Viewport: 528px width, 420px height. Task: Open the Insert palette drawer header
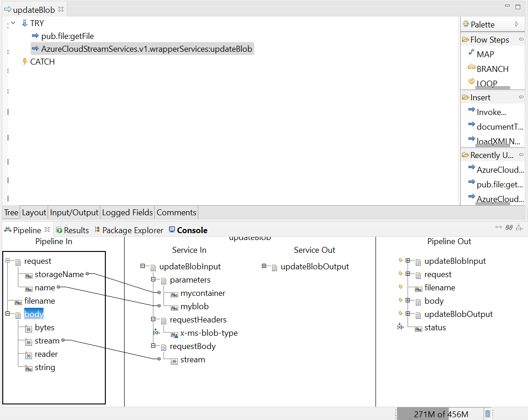pyautogui.click(x=480, y=98)
